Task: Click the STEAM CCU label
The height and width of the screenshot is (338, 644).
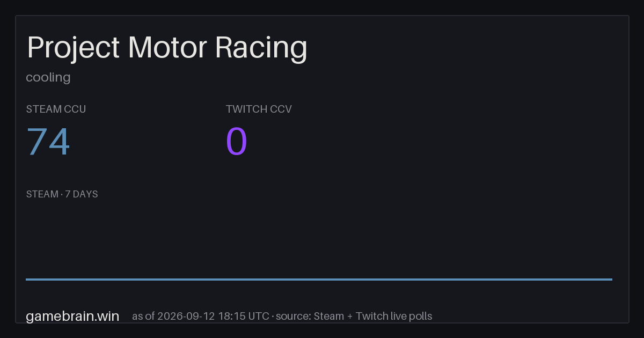Action: click(56, 109)
